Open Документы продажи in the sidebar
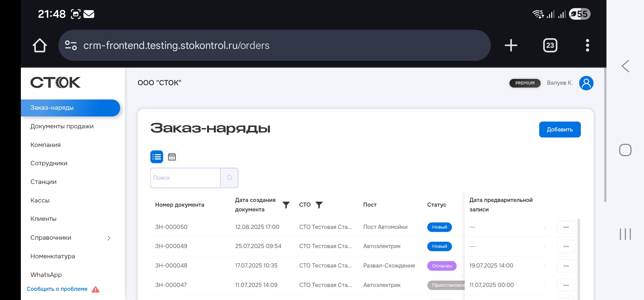This screenshot has width=644, height=300. 62,126
